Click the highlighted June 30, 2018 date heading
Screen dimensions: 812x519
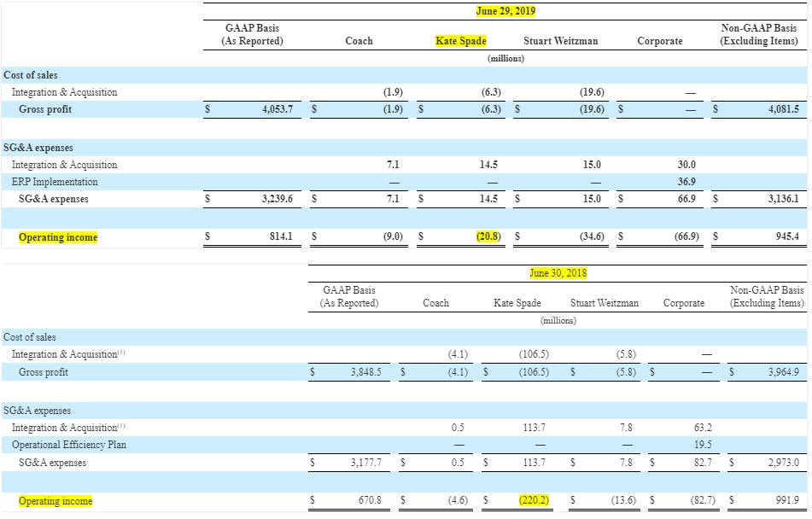(558, 273)
